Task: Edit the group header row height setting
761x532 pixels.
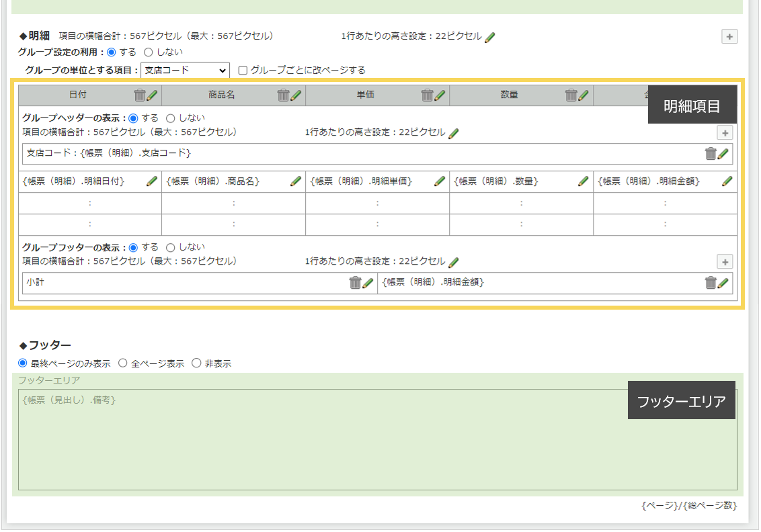Action: click(x=453, y=133)
